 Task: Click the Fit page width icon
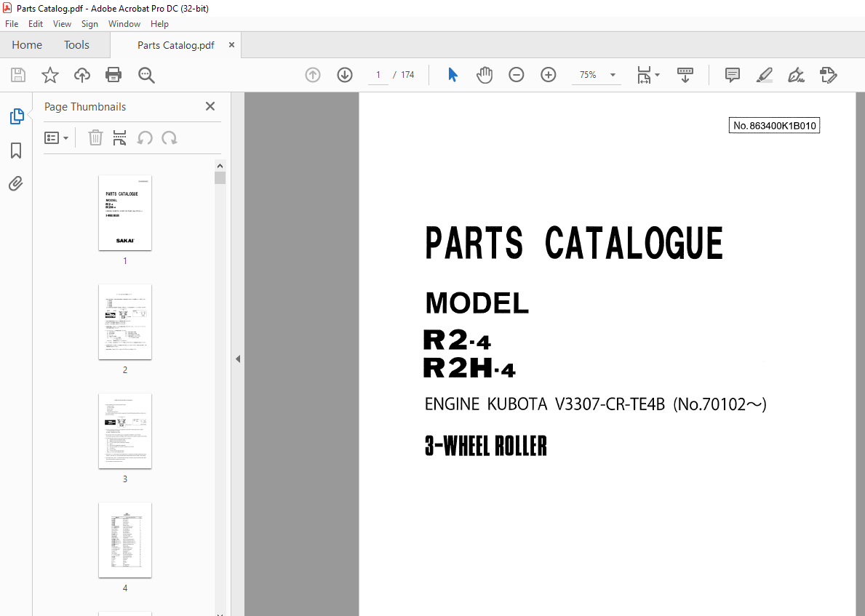point(644,75)
